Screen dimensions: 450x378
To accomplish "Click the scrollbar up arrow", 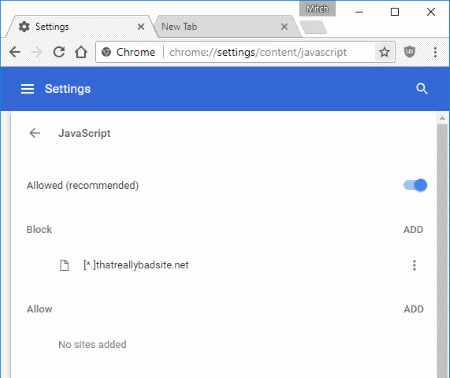I will pos(442,118).
